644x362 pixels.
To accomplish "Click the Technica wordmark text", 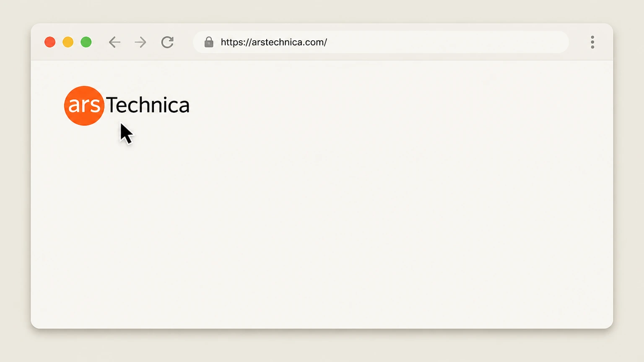I will [148, 105].
